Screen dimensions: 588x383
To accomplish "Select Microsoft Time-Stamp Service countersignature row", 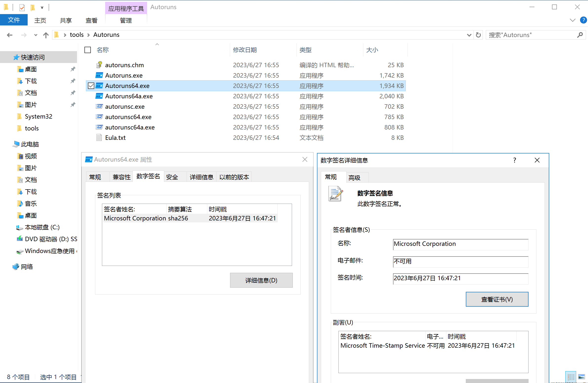I will tap(428, 345).
